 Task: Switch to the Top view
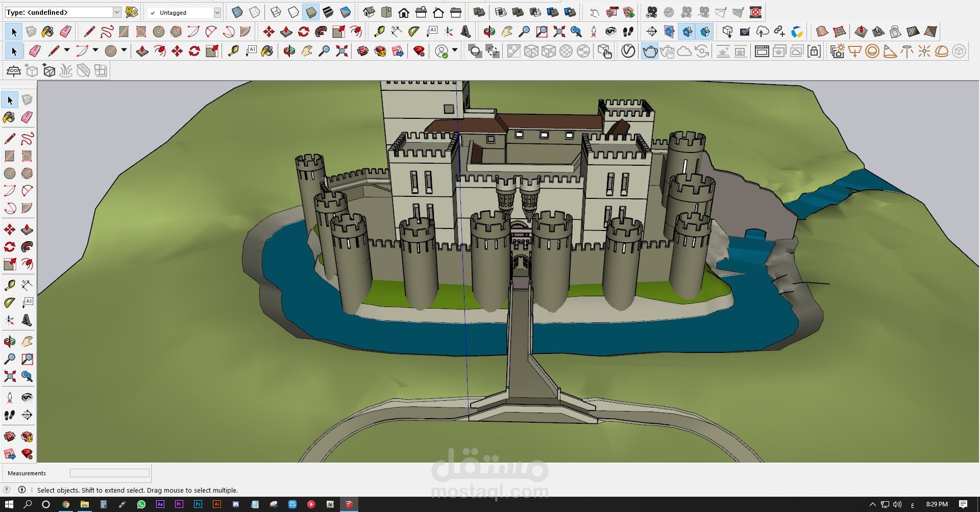point(386,12)
